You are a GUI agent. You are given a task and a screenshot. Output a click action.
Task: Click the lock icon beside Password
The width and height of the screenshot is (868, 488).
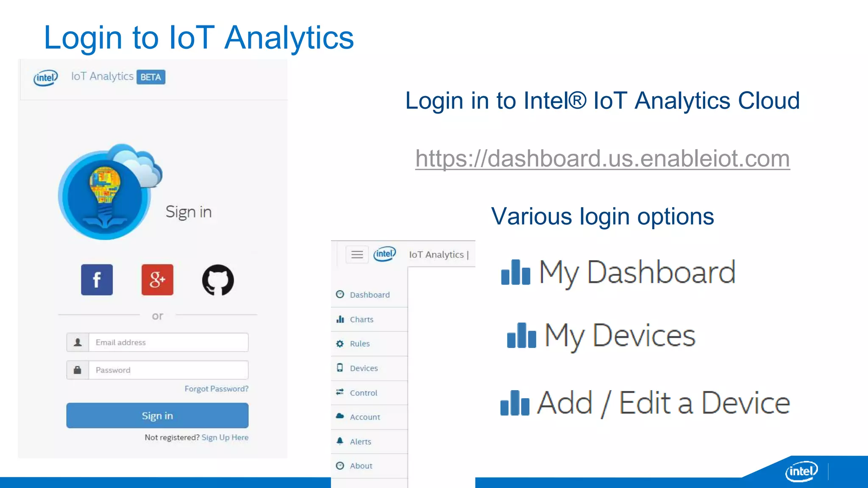78,370
